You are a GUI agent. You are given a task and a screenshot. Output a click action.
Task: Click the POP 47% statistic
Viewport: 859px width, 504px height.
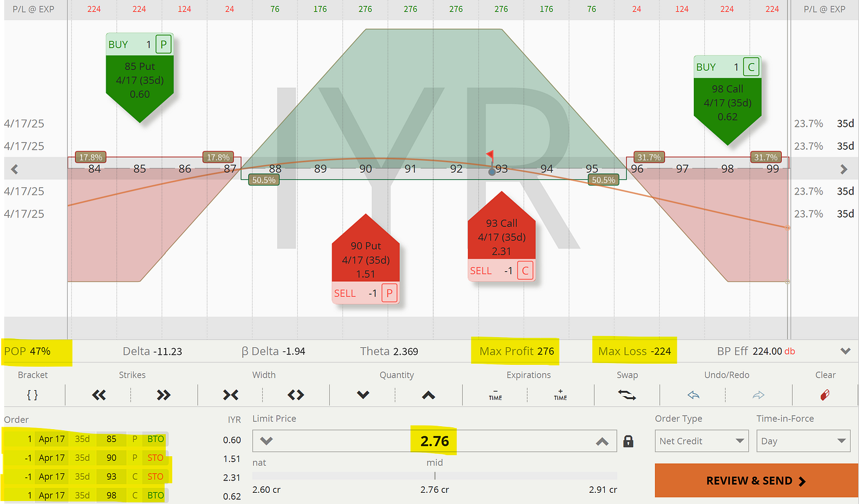click(x=27, y=351)
